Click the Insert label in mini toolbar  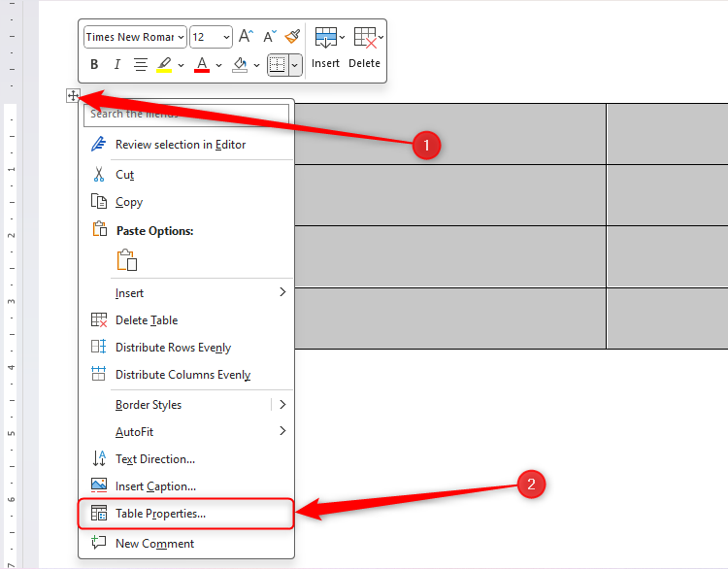(325, 63)
